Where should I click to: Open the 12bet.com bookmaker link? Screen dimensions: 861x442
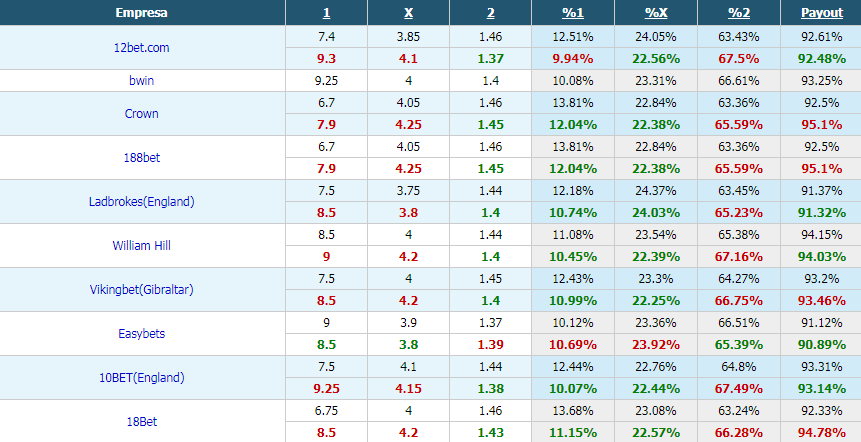pyautogui.click(x=142, y=48)
